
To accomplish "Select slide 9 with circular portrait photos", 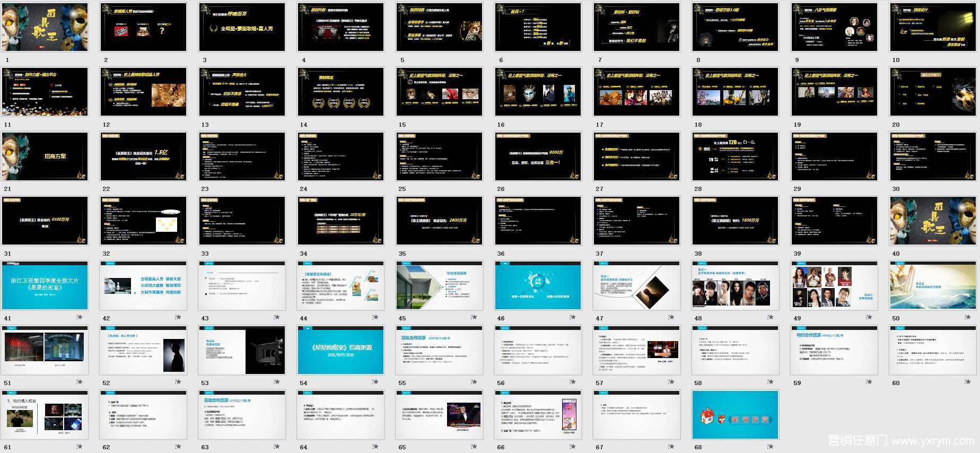I will pyautogui.click(x=834, y=27).
